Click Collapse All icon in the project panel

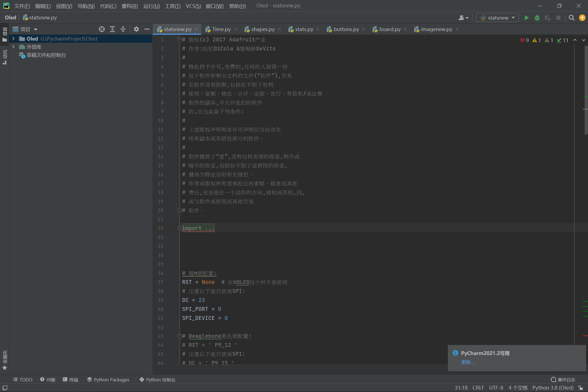(x=123, y=29)
